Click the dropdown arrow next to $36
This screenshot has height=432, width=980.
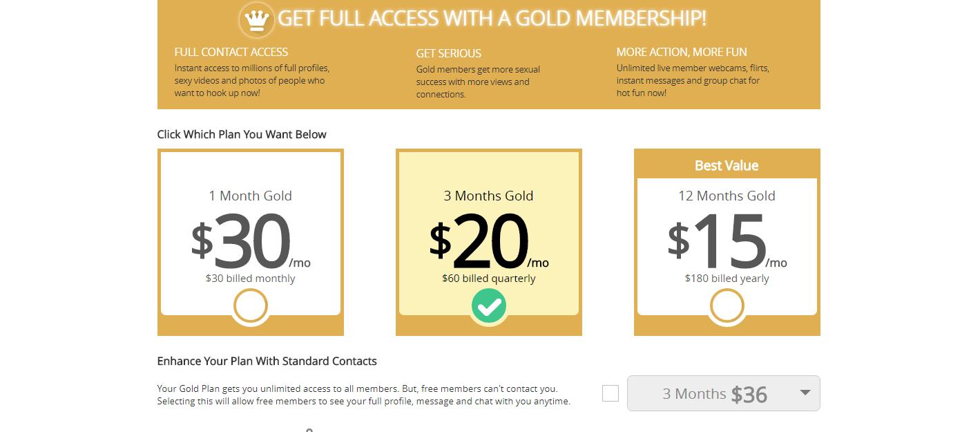805,393
